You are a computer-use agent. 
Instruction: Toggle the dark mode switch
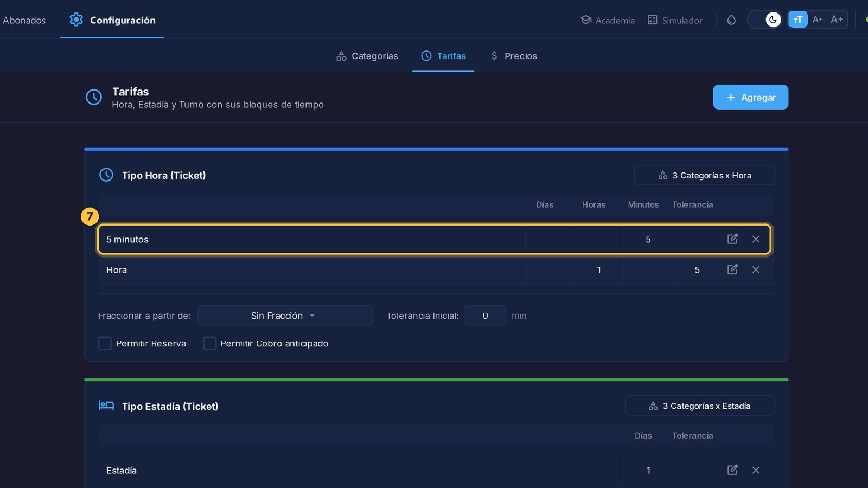click(765, 20)
